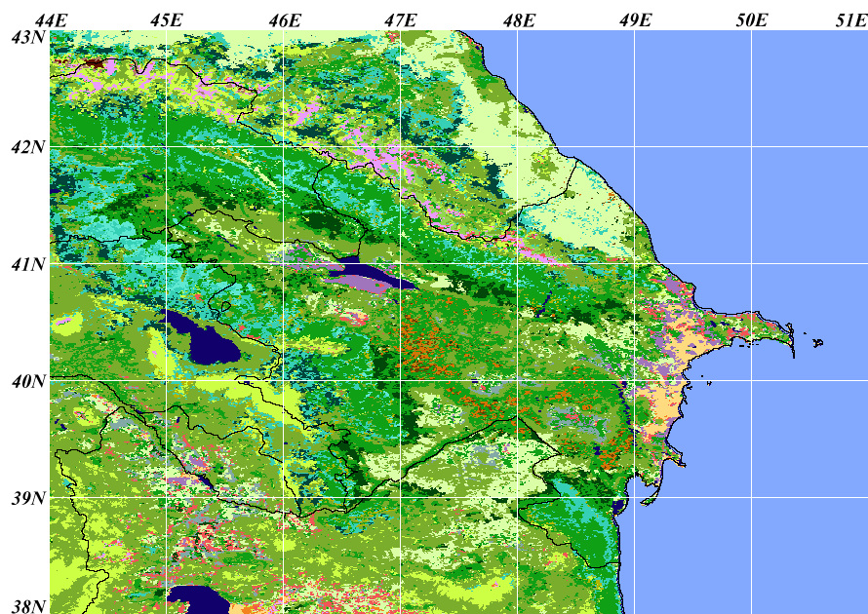Click the 39N latitude label
The width and height of the screenshot is (868, 614).
[27, 498]
